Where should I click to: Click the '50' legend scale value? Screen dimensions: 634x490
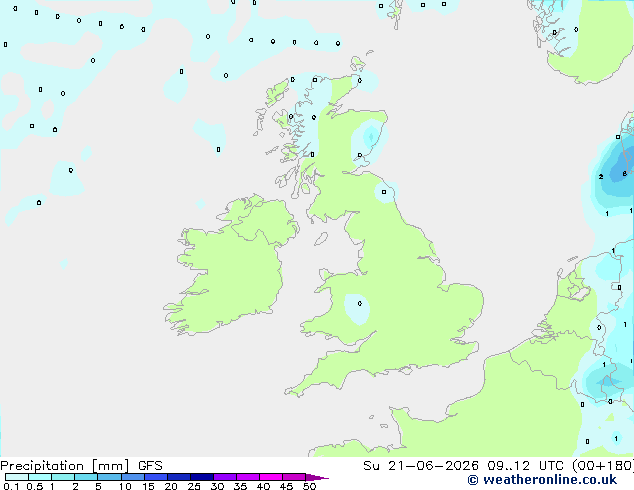point(309,486)
